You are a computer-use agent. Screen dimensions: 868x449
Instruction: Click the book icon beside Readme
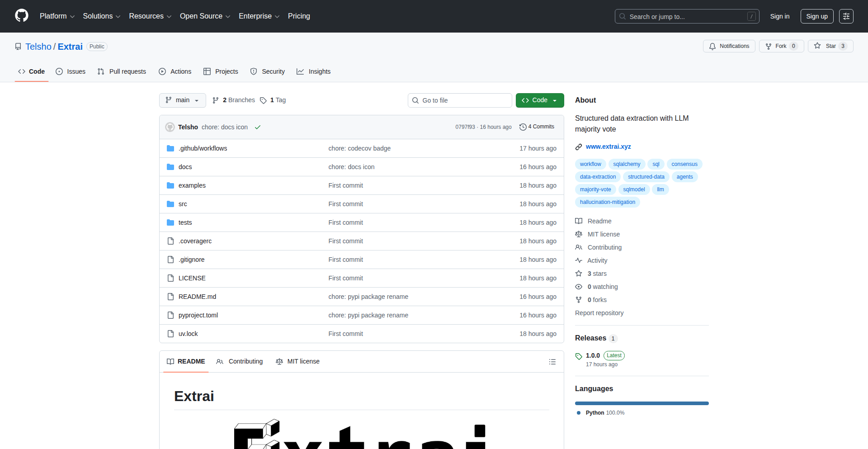point(579,221)
